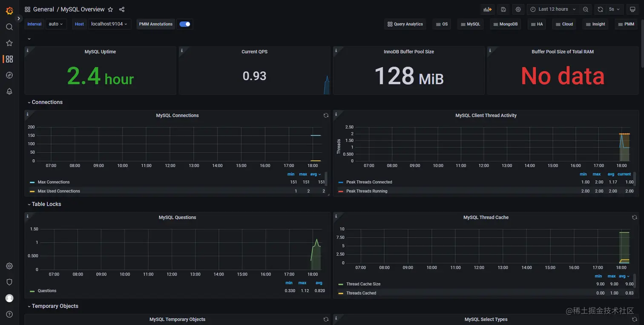The height and width of the screenshot is (325, 644).
Task: Open the Last 12 hours time picker
Action: click(553, 9)
